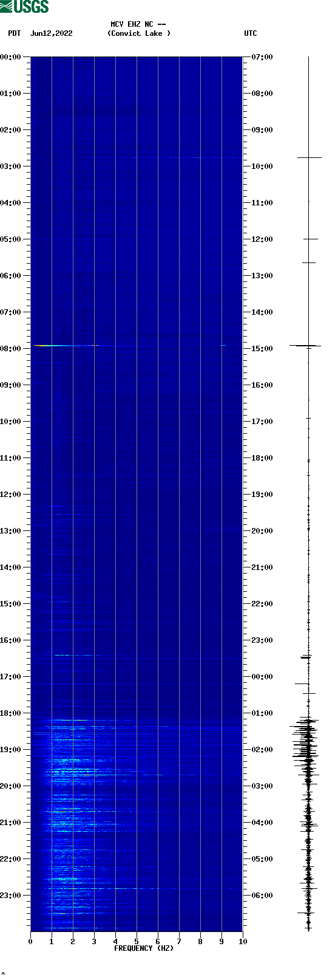
Task: Click the '10' frequency axis tick label
Action: coord(243,942)
